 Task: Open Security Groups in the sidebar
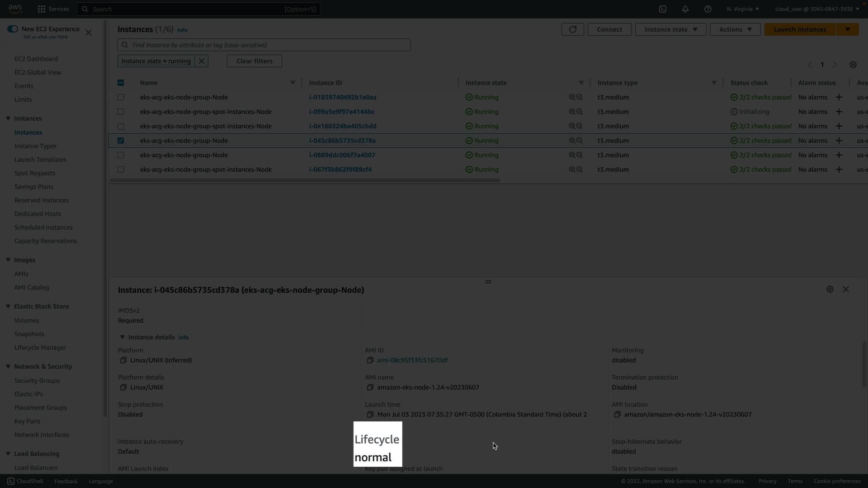(37, 380)
